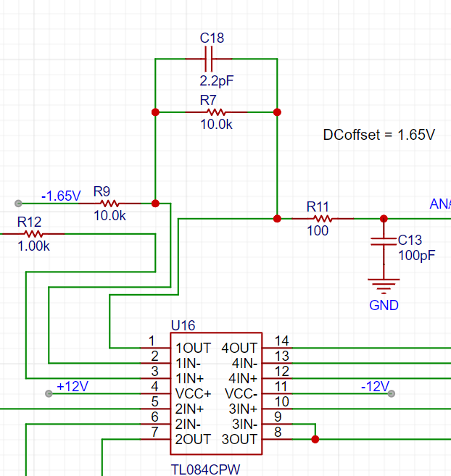Click pin 7 of U16 (2OUT)
This screenshot has width=451, height=476.
(155, 439)
